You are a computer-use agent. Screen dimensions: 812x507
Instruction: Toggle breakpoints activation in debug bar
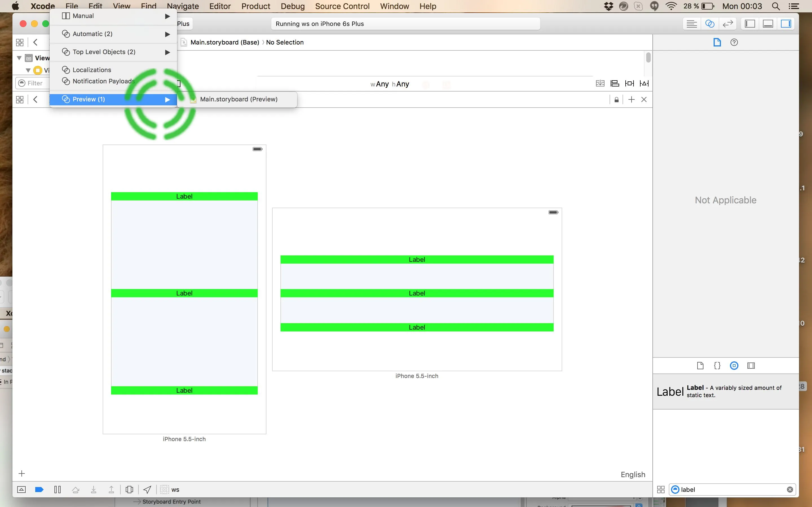click(39, 490)
